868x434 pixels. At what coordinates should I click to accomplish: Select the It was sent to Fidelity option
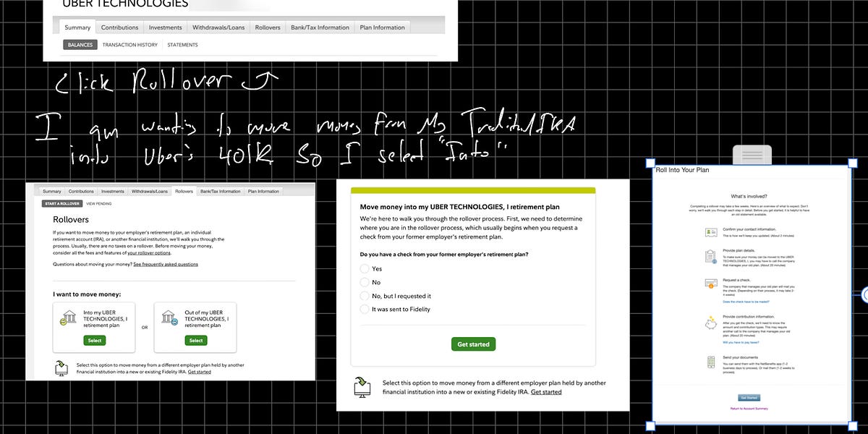(x=365, y=309)
